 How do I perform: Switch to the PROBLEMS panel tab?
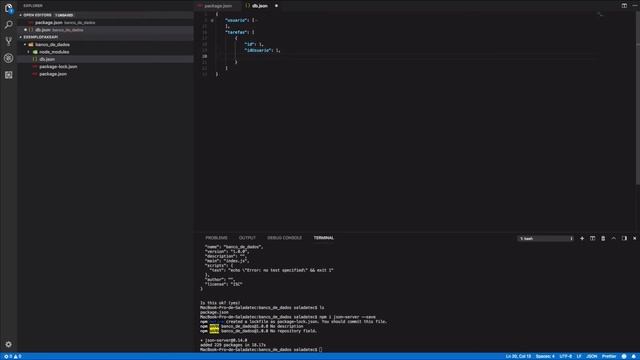[216, 238]
